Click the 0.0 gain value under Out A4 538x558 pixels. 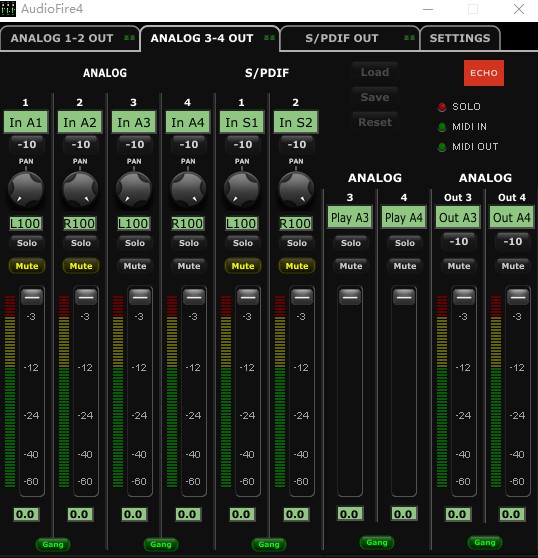click(511, 514)
